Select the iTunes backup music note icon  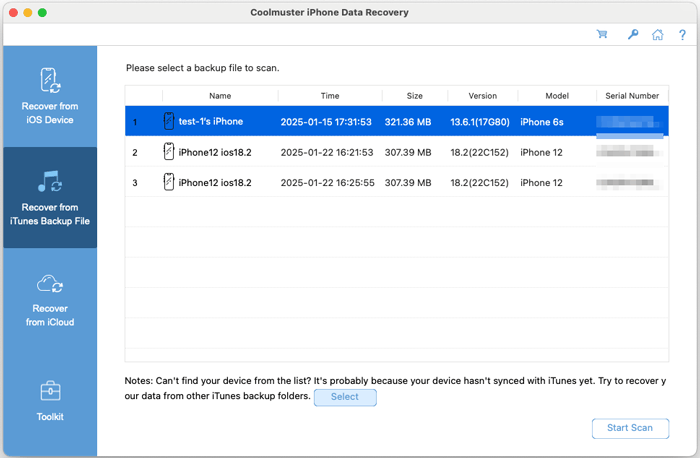50,181
